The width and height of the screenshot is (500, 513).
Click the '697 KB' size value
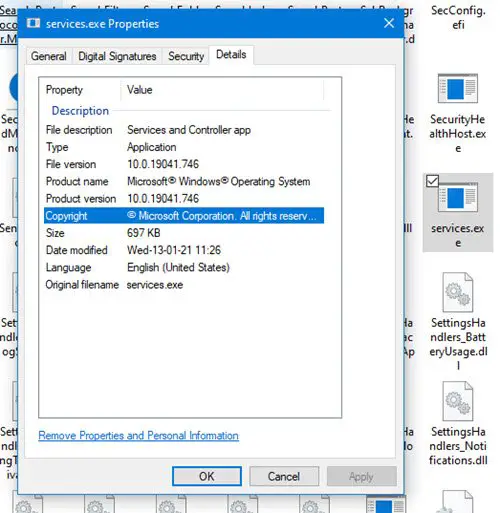coord(144,233)
